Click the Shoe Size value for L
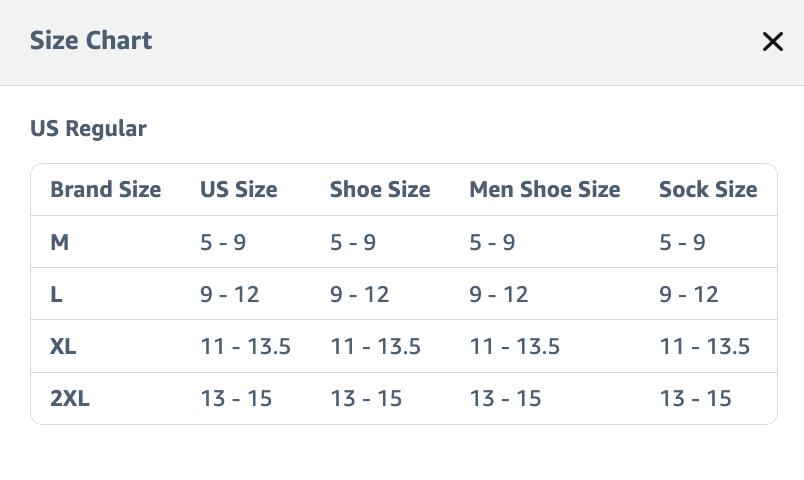804x480 pixels. point(359,294)
